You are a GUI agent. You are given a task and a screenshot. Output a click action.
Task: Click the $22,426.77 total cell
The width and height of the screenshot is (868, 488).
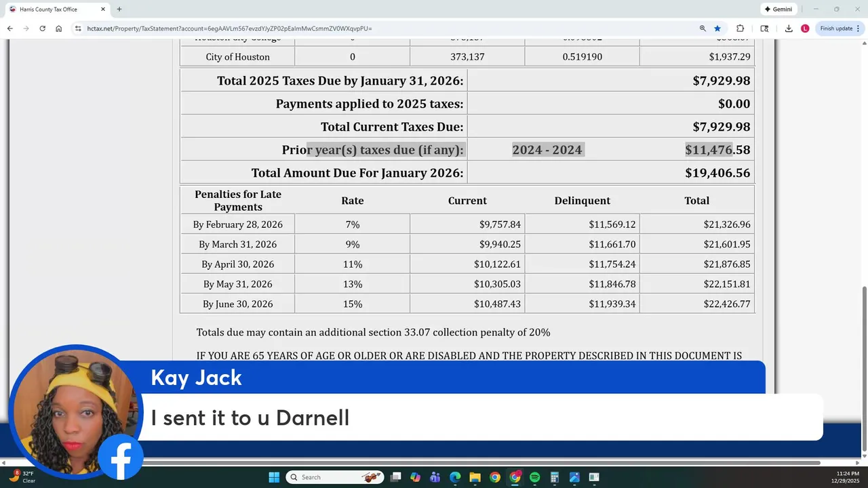(727, 304)
